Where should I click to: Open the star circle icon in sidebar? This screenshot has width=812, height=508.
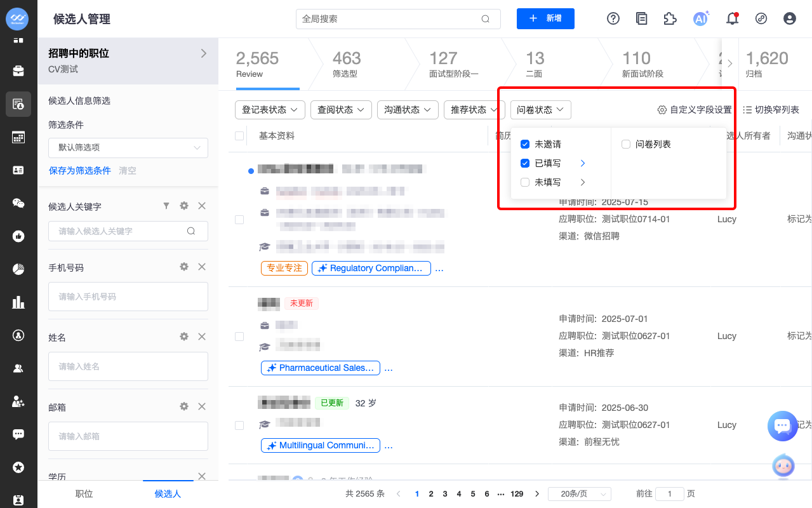18,467
